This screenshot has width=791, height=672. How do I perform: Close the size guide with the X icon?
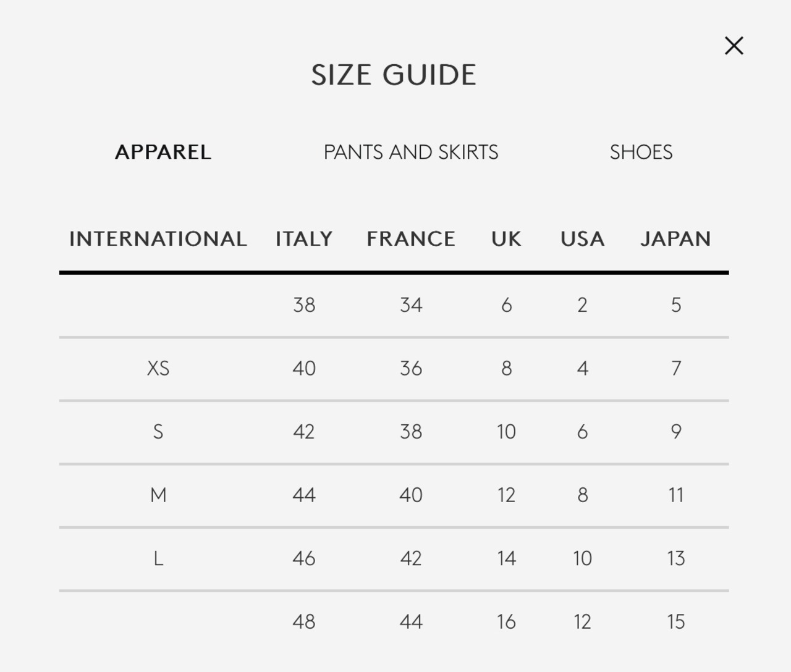click(734, 46)
